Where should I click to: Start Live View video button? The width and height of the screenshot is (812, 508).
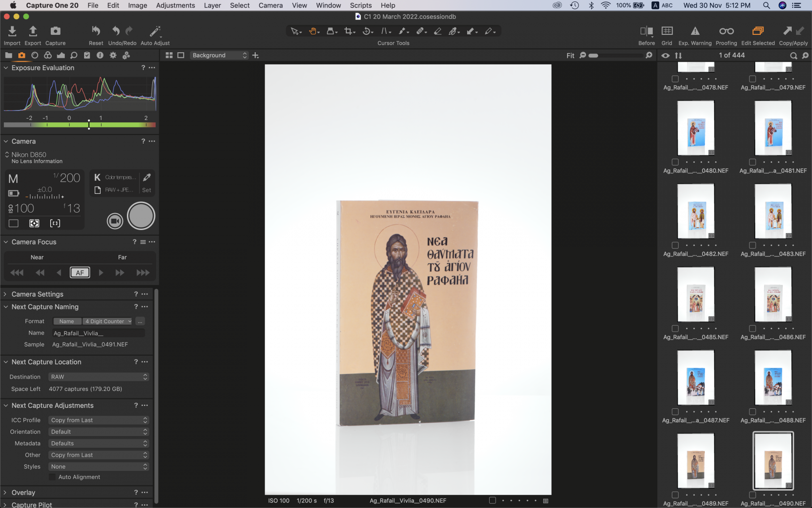115,221
